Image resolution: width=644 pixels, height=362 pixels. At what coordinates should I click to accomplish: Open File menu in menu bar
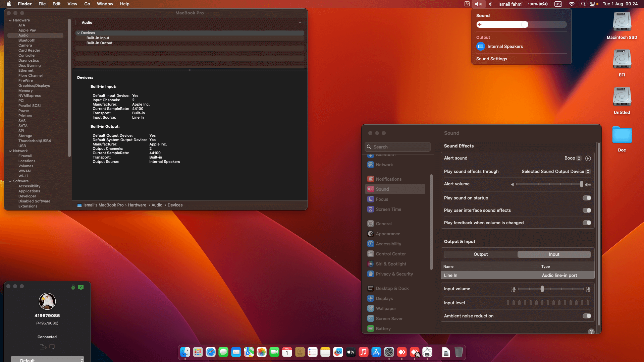point(42,4)
